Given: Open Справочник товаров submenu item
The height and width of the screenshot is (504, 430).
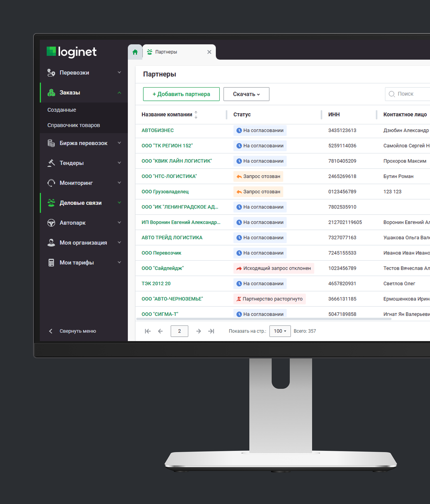Looking at the screenshot, I should coord(74,125).
